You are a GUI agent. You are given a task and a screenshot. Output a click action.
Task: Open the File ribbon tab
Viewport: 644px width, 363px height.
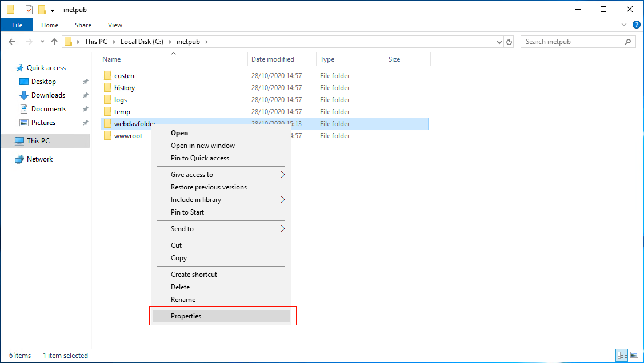(17, 25)
